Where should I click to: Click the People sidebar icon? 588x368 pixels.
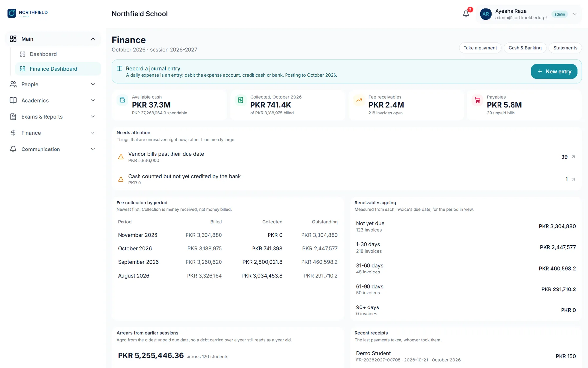(x=13, y=84)
